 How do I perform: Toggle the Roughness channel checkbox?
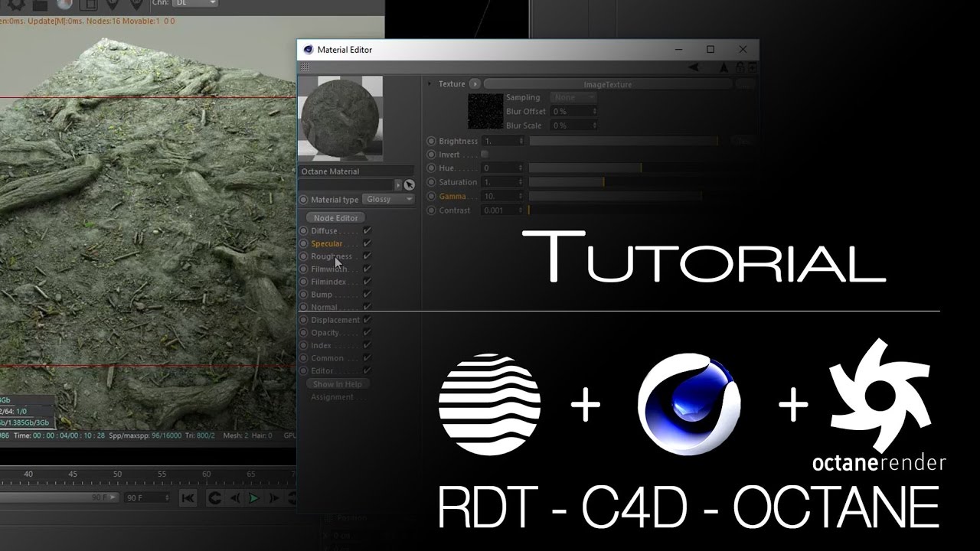click(x=367, y=256)
